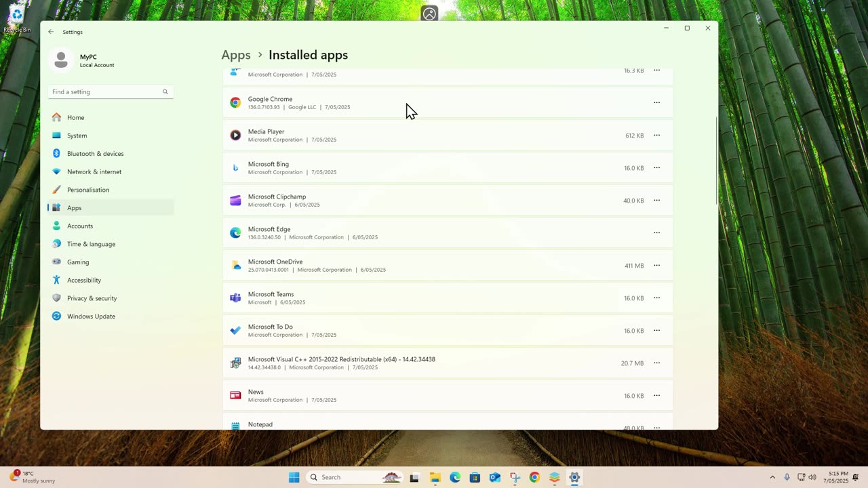Click the Apps breadcrumb link
The height and width of the screenshot is (488, 868).
click(236, 56)
